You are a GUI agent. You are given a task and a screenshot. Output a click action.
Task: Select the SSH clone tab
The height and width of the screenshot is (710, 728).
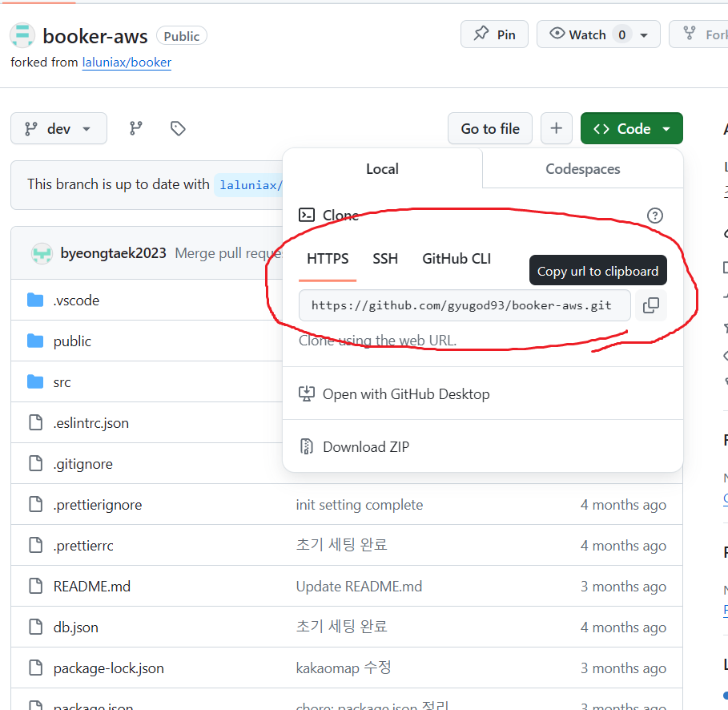tap(385, 259)
